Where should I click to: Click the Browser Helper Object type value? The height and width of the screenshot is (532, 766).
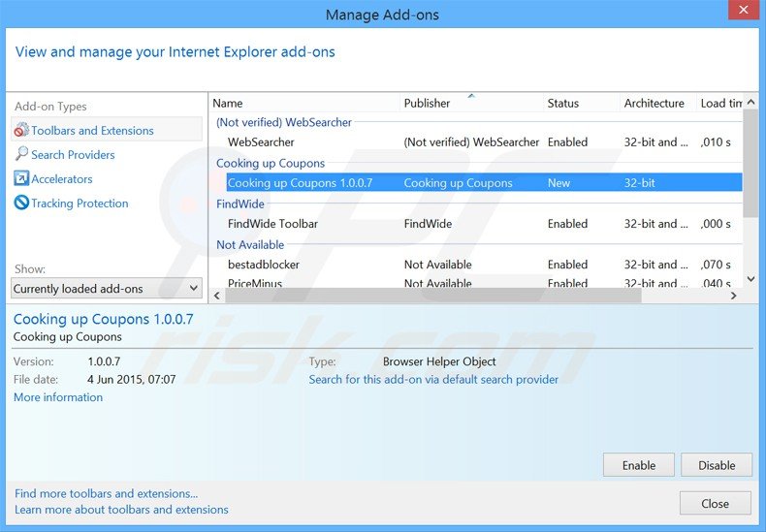click(x=439, y=361)
